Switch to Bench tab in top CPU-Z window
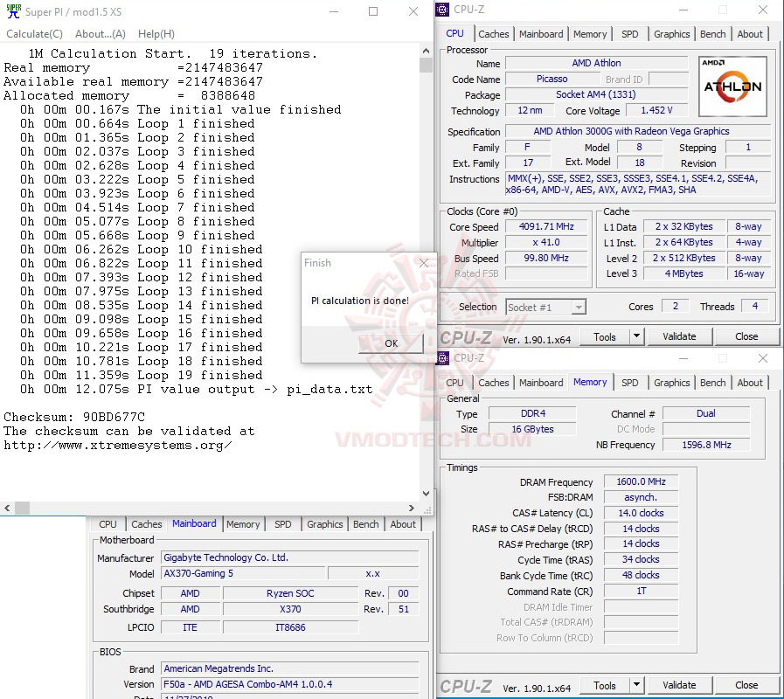 pos(712,34)
